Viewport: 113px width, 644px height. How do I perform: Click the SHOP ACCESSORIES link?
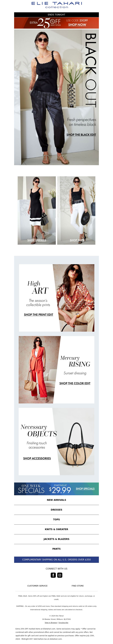click(x=37, y=458)
